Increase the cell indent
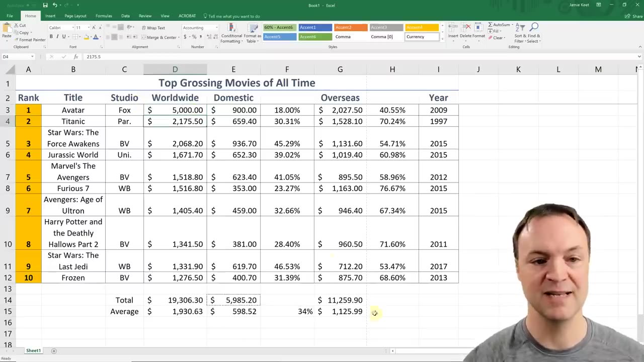The image size is (644, 362). pyautogui.click(x=134, y=37)
